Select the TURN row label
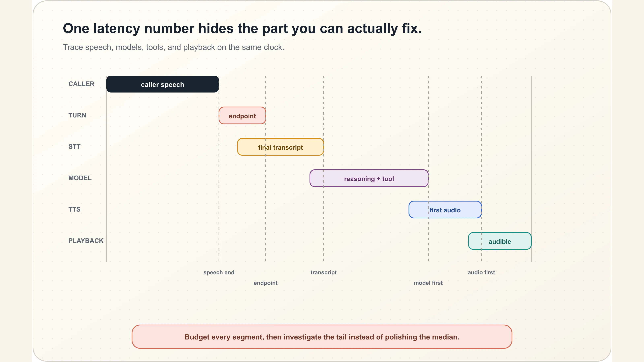644x362 pixels. coord(77,115)
